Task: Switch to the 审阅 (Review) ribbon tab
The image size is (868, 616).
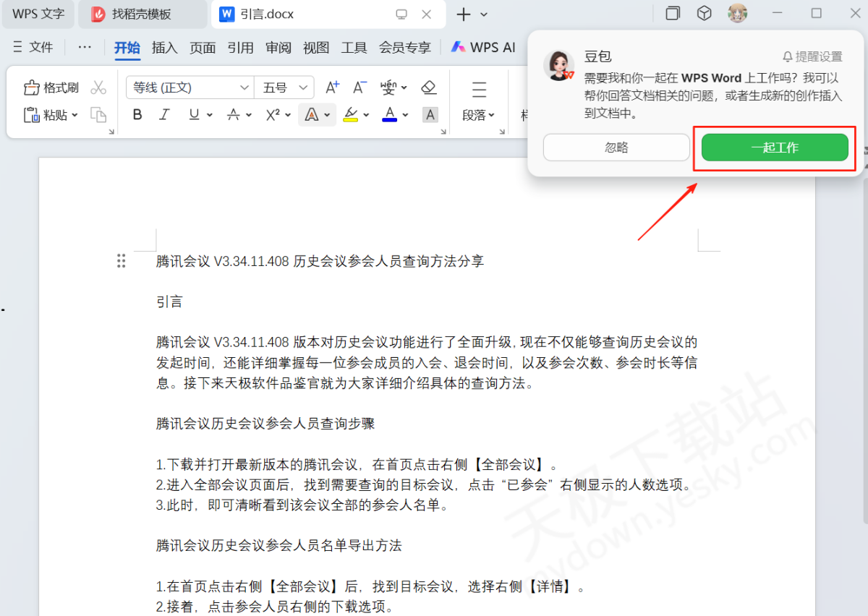Action: [278, 48]
